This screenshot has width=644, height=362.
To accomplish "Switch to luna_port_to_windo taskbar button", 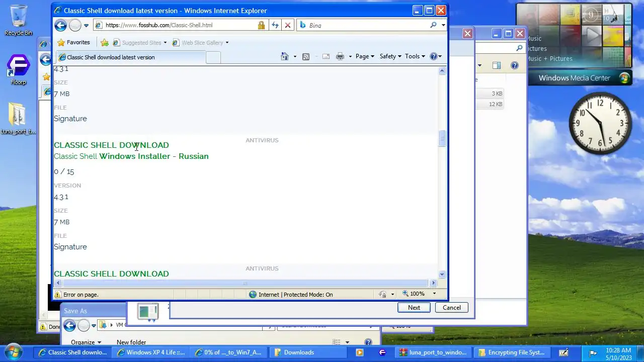I will pos(433,352).
